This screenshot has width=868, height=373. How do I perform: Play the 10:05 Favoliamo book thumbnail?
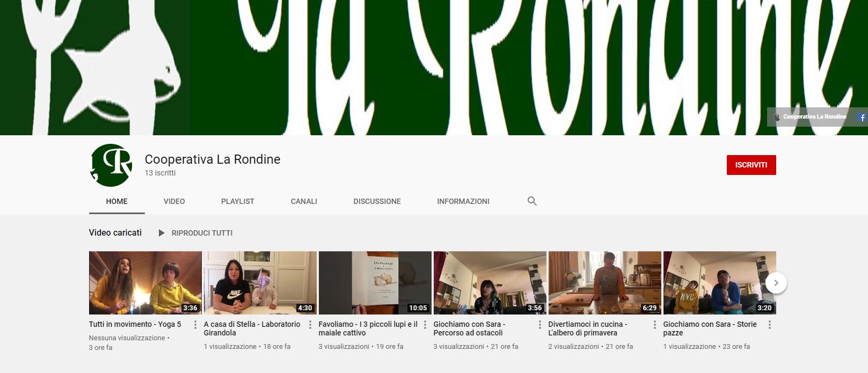tap(375, 283)
